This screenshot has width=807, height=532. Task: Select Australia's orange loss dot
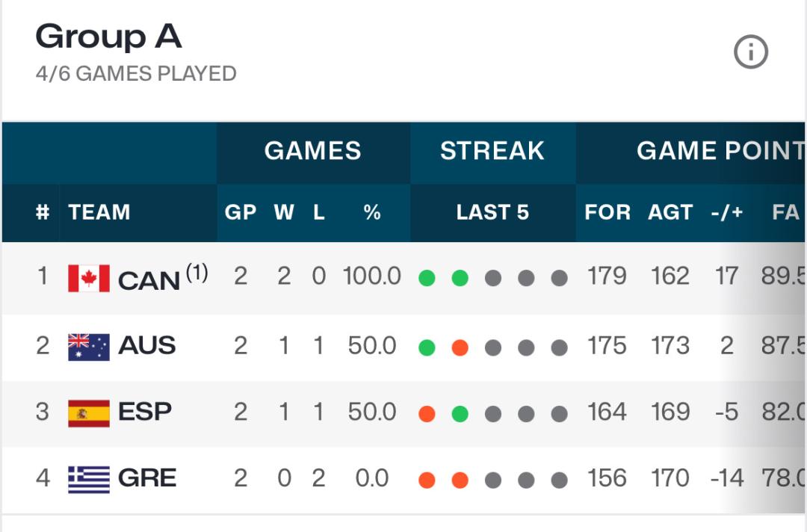click(460, 347)
